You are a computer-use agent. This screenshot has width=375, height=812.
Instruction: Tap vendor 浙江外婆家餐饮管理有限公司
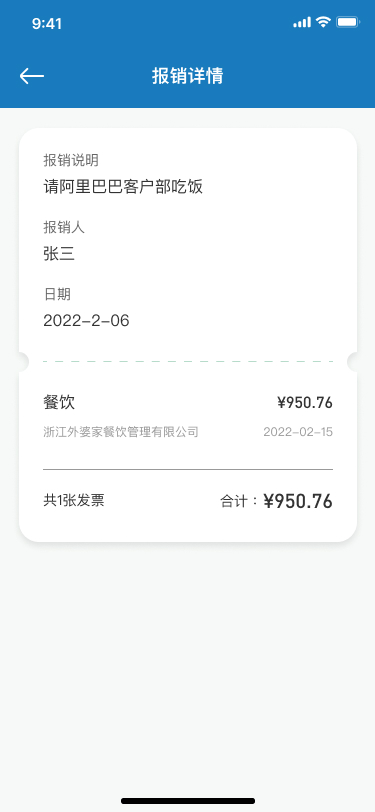(x=121, y=432)
